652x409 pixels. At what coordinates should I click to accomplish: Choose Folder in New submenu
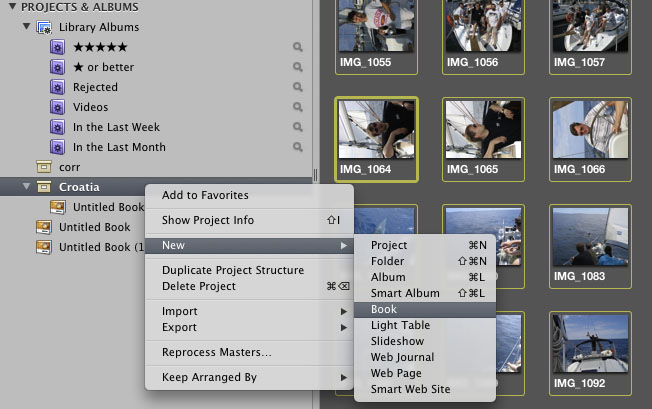[x=425, y=261]
